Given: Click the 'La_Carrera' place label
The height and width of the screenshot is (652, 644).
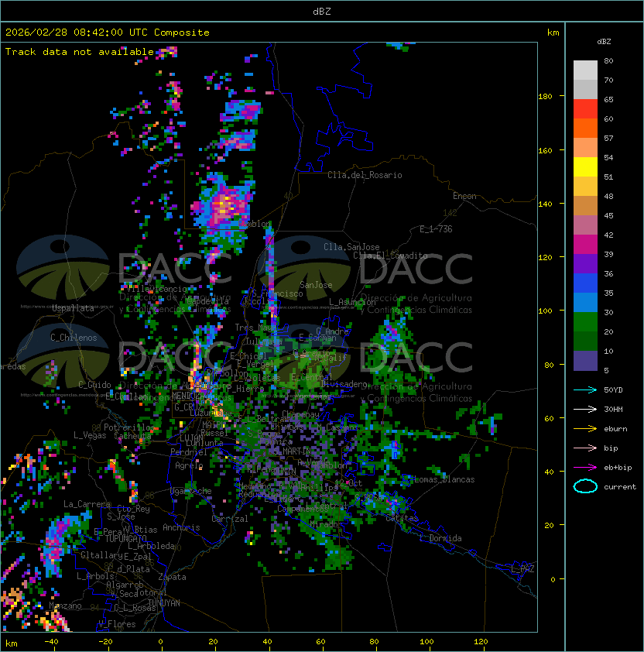Looking at the screenshot, I should [x=87, y=504].
